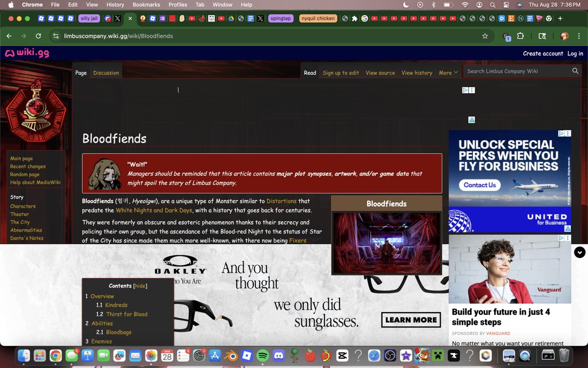The image size is (588, 368).
Task: Click the Random page sidebar link
Action: click(24, 174)
